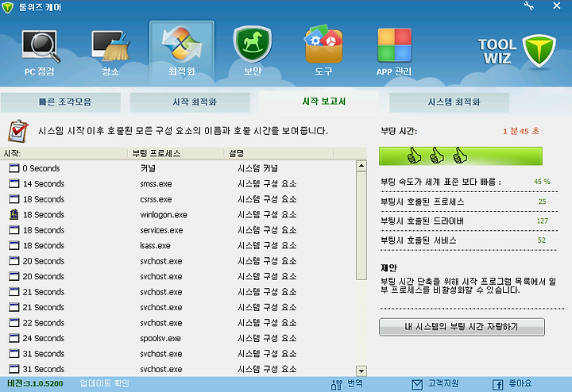Image resolution: width=572 pixels, height=392 pixels.
Task: Open the 도구 tools section
Action: coord(323,51)
